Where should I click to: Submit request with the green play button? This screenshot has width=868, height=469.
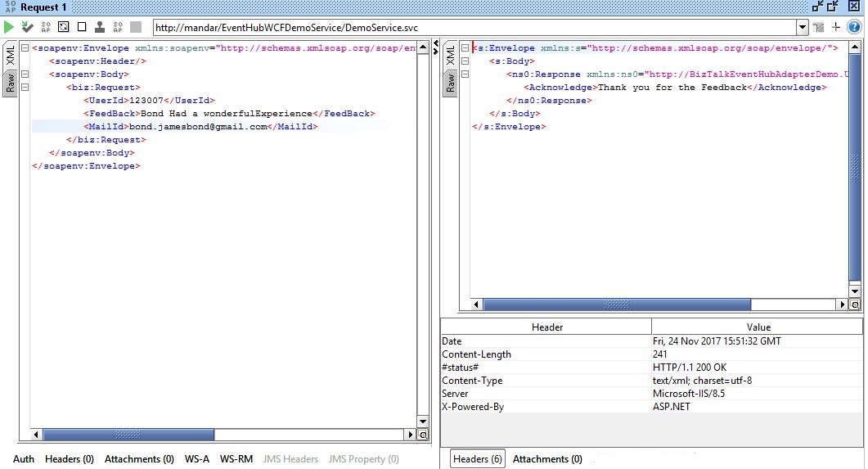coord(9,26)
